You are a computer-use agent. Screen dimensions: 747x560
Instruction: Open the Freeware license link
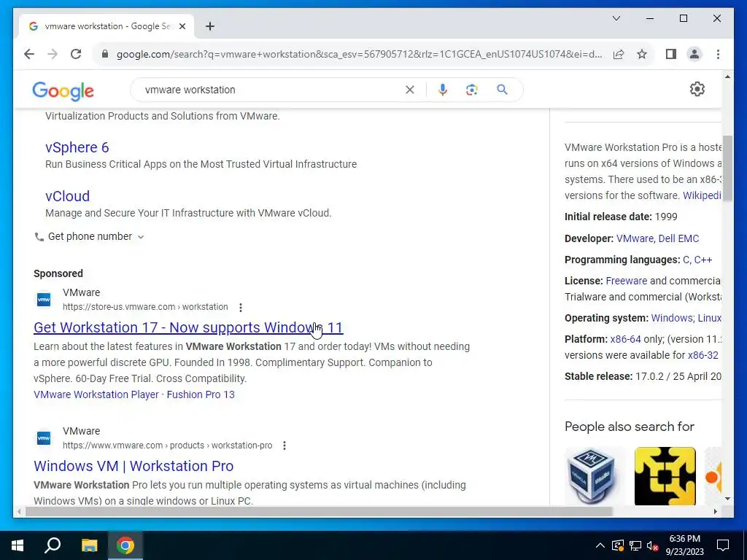pos(627,281)
